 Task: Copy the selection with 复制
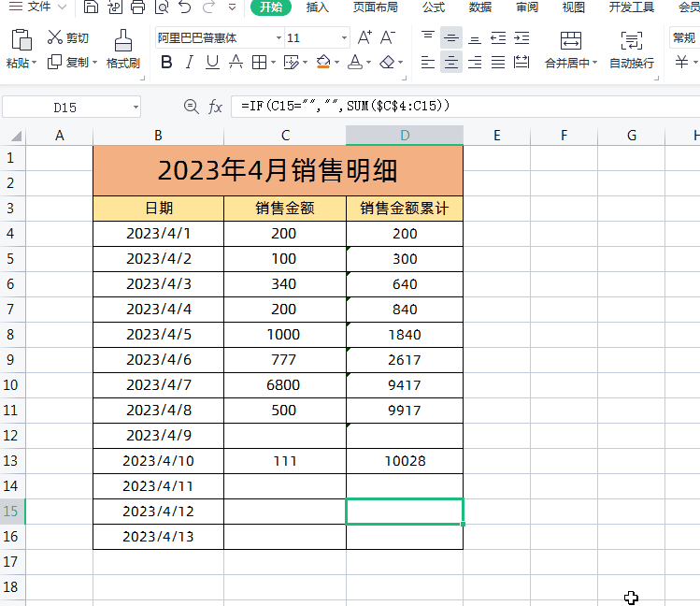68,62
